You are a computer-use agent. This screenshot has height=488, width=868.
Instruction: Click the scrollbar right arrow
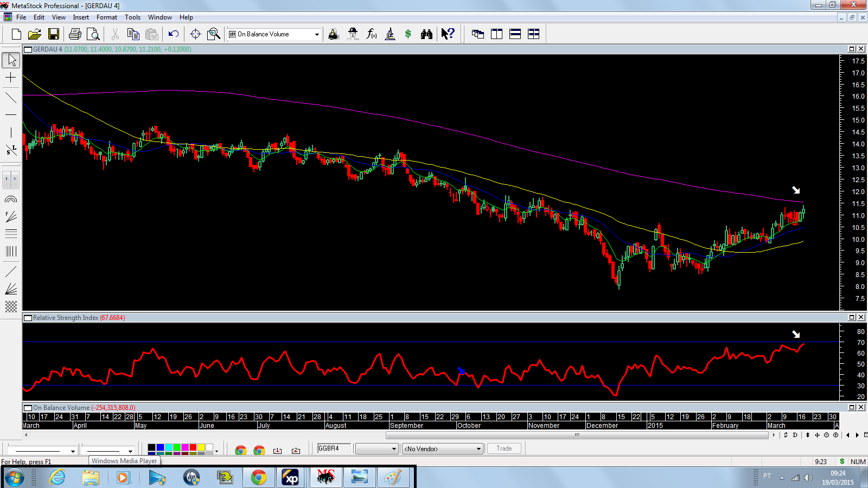774,435
